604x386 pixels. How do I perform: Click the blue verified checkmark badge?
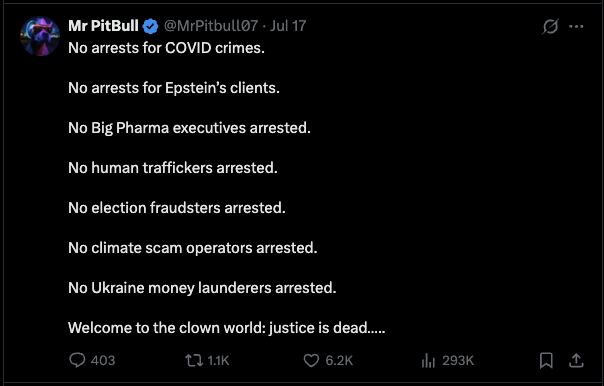(x=150, y=26)
